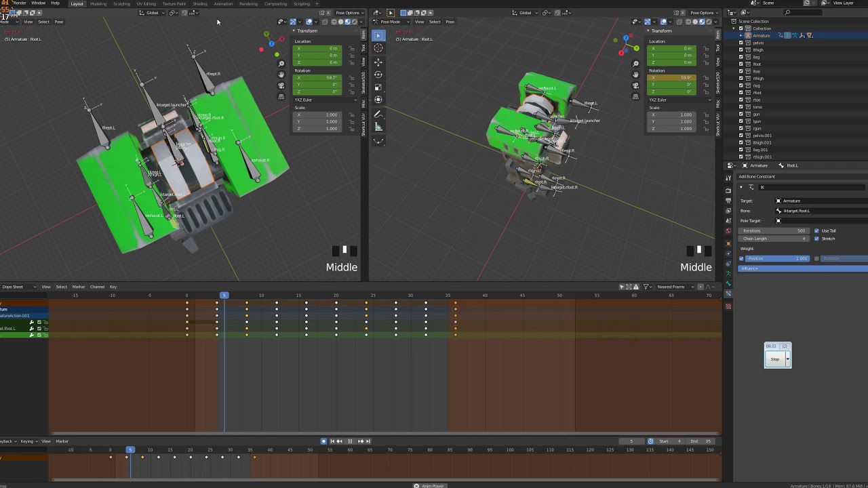Image resolution: width=868 pixels, height=488 pixels.
Task: Uncheck Collection checkbox in outliner
Action: (x=741, y=28)
